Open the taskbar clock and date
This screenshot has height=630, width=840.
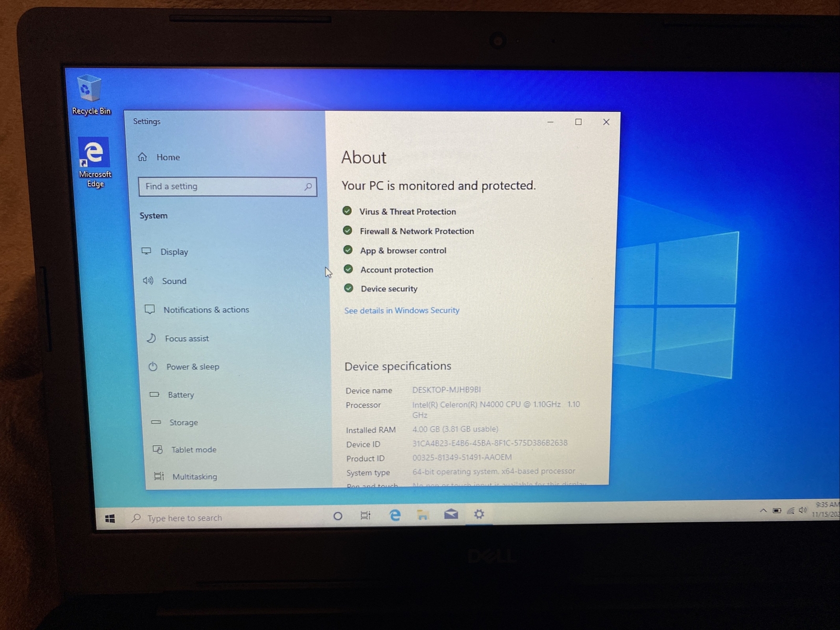(826, 509)
